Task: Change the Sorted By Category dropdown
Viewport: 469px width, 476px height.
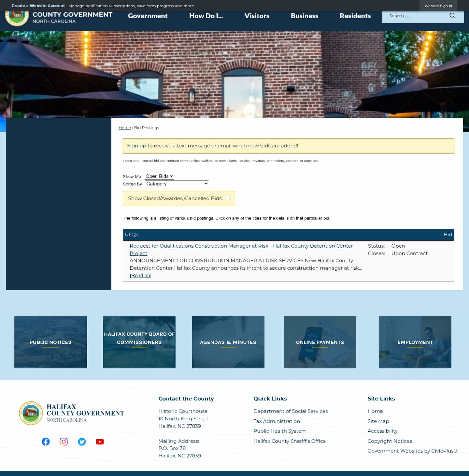Action: pyautogui.click(x=177, y=184)
